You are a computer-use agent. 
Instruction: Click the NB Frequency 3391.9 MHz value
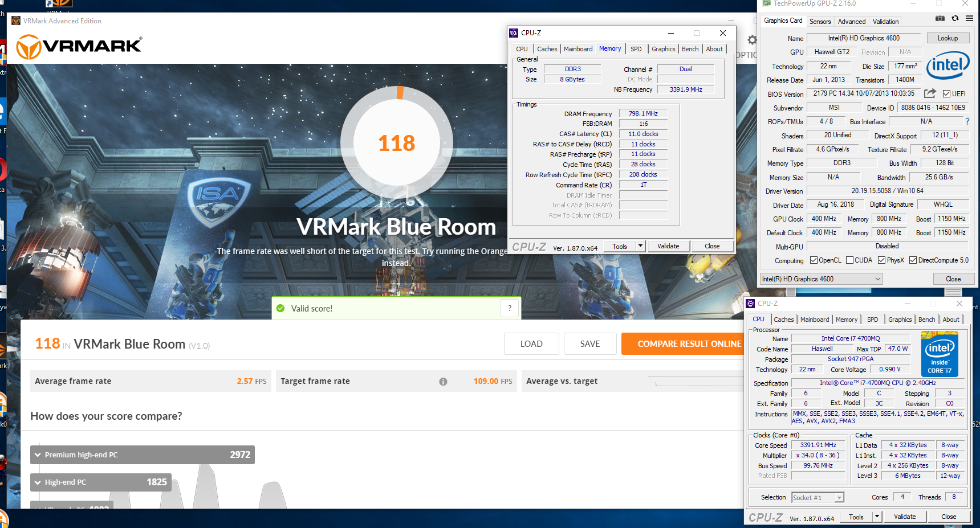686,89
